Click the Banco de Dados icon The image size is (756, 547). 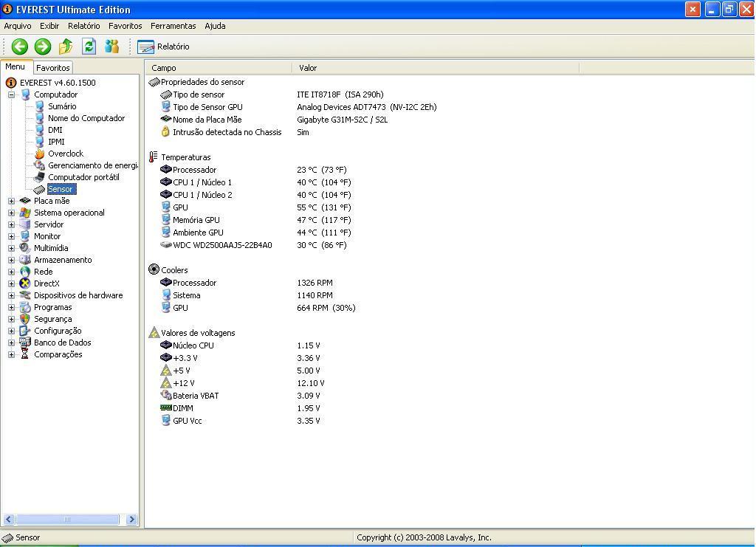point(25,343)
